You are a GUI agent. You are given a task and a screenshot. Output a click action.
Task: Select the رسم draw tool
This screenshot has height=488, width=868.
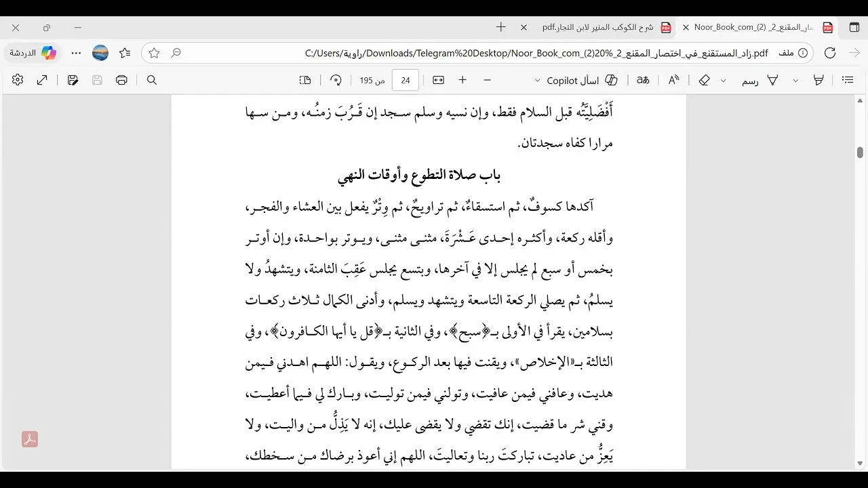point(759,80)
